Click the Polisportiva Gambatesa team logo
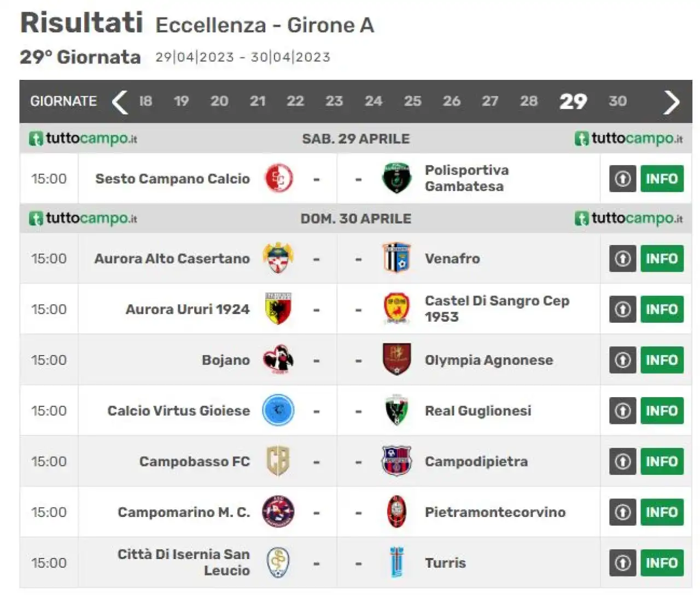The image size is (700, 599). point(396,178)
